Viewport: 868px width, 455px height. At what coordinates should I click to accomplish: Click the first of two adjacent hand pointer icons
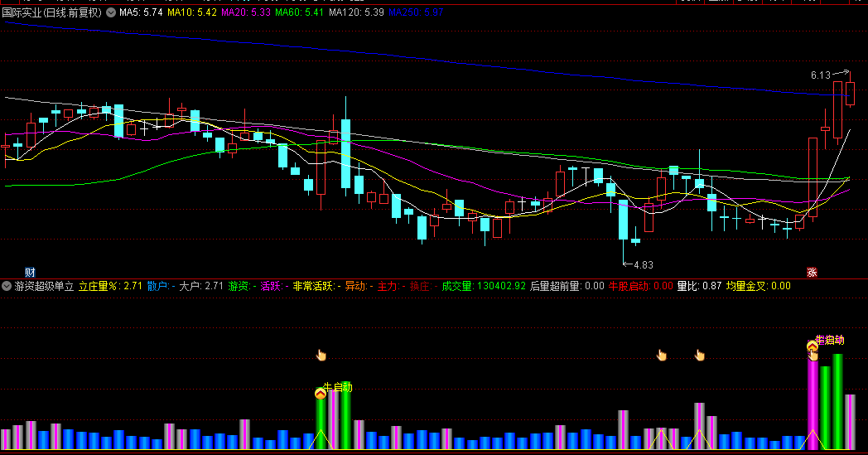point(662,356)
